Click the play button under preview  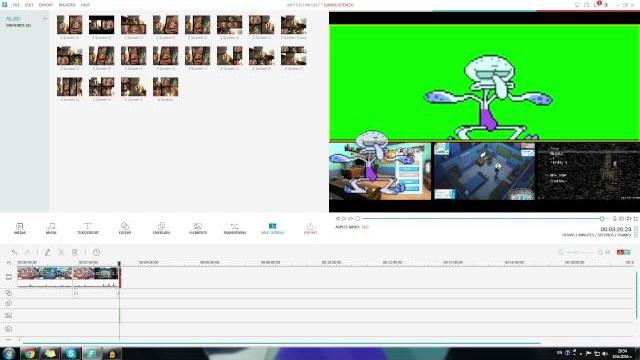344,219
